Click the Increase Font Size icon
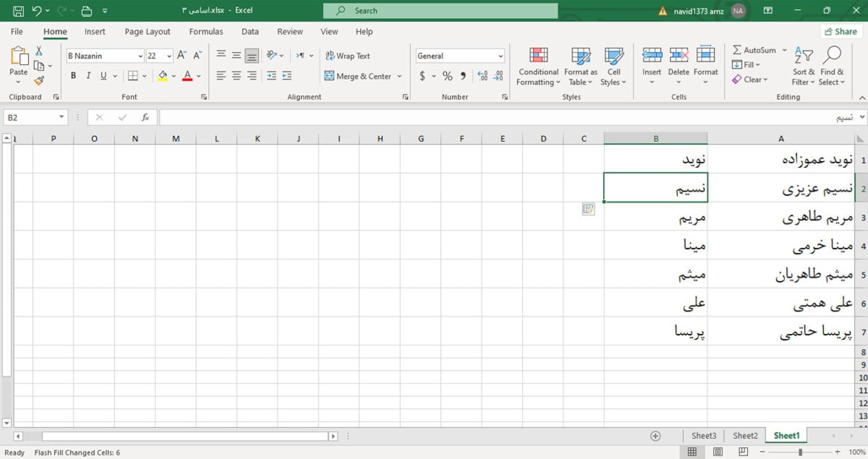Screen dimensions: 868x459 (182, 56)
